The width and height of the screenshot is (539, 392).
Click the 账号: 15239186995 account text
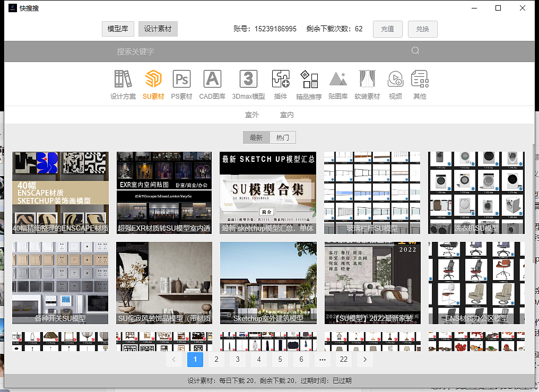pyautogui.click(x=265, y=29)
